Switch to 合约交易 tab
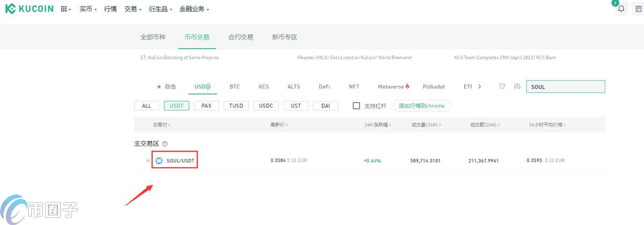The height and width of the screenshot is (225, 644). (240, 37)
